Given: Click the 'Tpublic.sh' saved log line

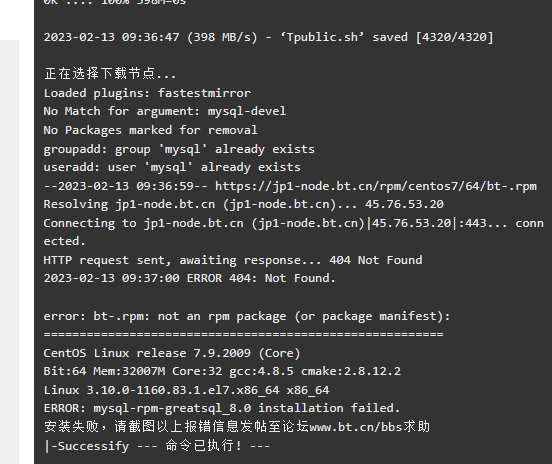Looking at the screenshot, I should point(269,37).
